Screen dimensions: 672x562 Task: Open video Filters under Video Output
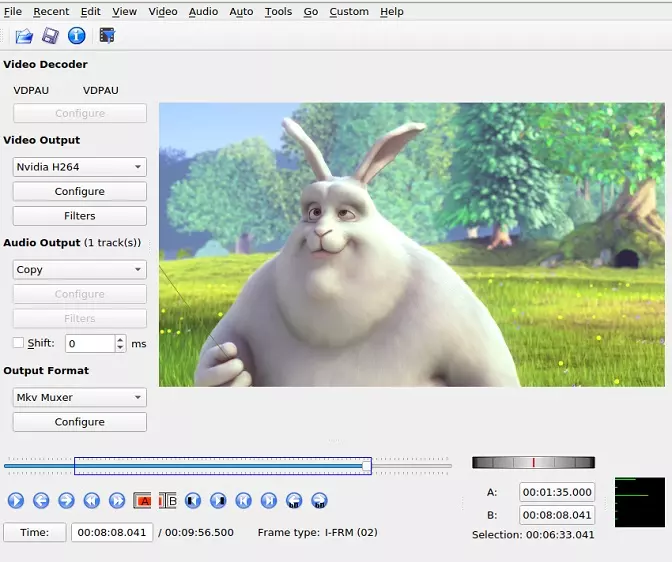click(80, 216)
